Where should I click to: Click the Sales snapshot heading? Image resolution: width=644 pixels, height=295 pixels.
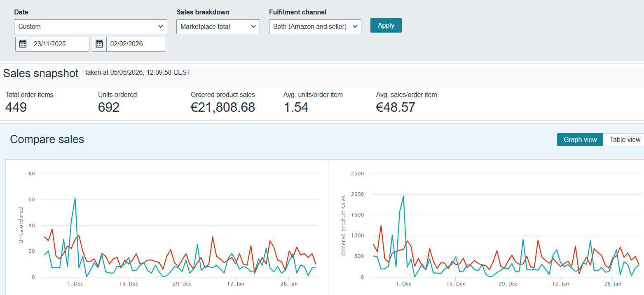coord(41,73)
